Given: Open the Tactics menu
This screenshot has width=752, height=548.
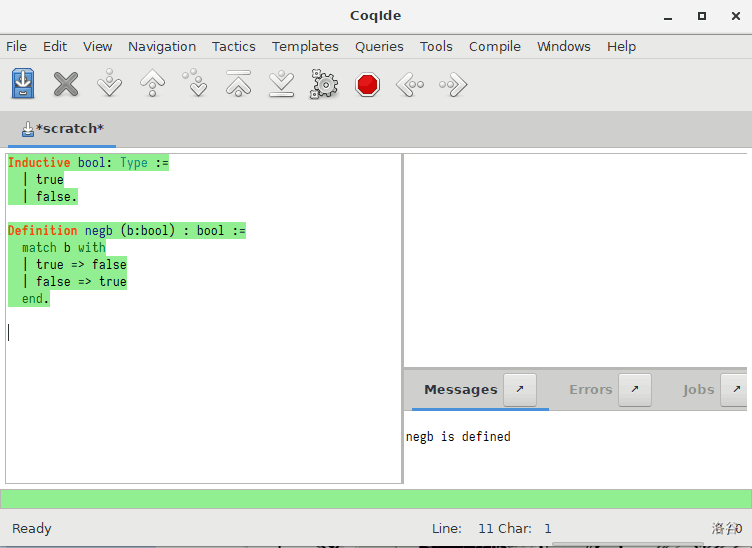Looking at the screenshot, I should (233, 46).
